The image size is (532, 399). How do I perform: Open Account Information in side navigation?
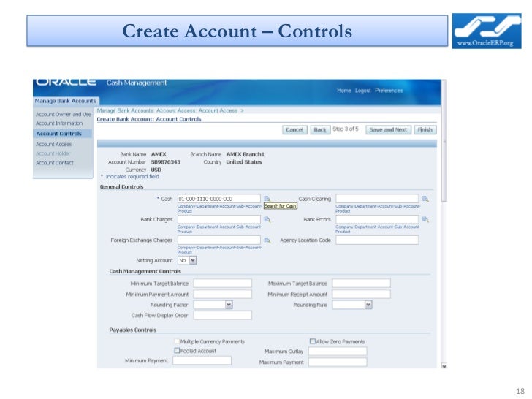pos(59,123)
